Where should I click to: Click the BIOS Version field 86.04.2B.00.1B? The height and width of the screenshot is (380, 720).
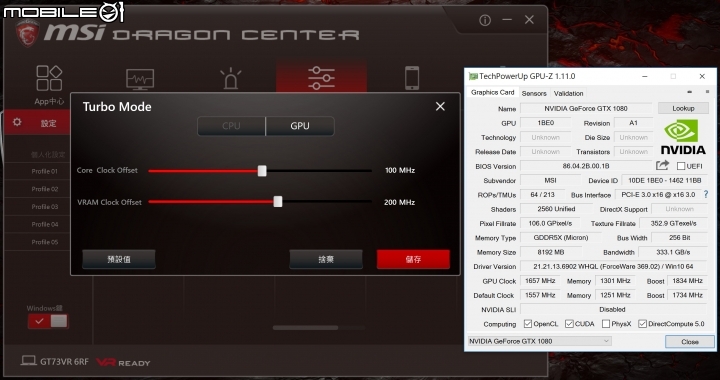(x=586, y=166)
